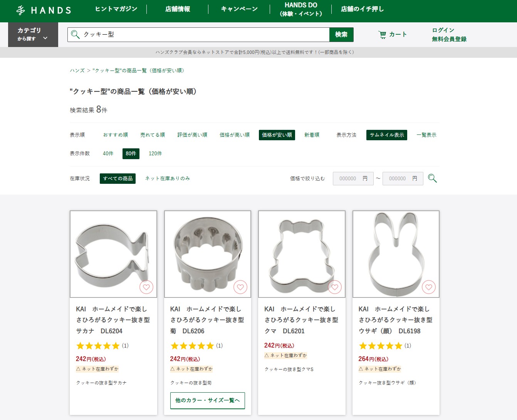Open the 店舗情報 menu
This screenshot has height=420, width=517.
pos(178,8)
